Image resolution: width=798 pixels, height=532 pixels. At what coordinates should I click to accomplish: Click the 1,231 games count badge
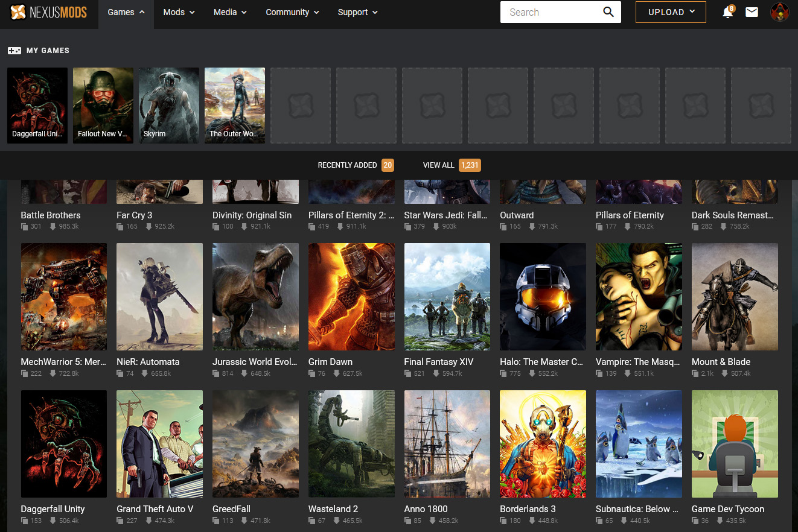(470, 165)
